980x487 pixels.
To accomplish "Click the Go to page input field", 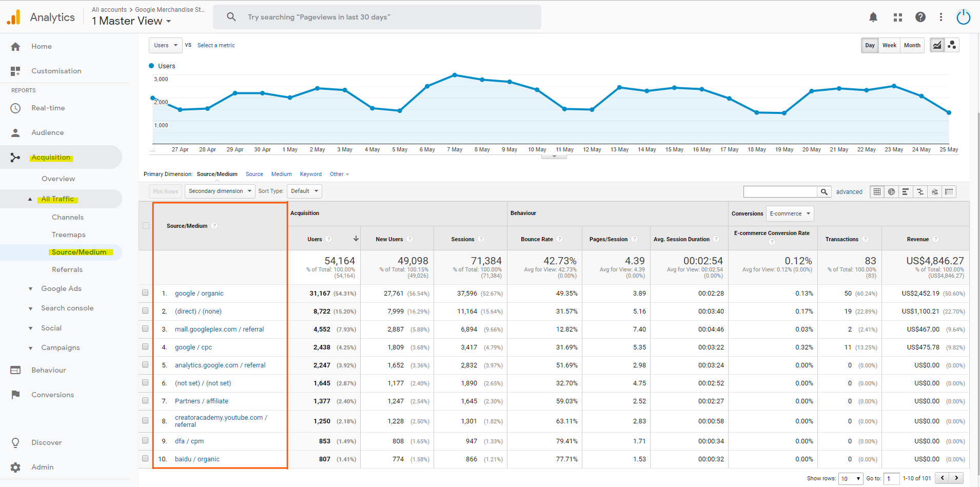I will [x=892, y=478].
